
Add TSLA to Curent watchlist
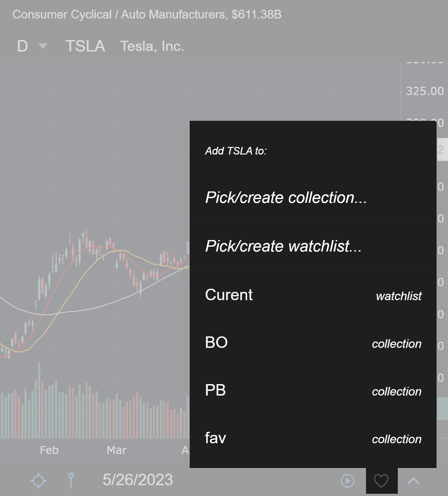pyautogui.click(x=313, y=295)
